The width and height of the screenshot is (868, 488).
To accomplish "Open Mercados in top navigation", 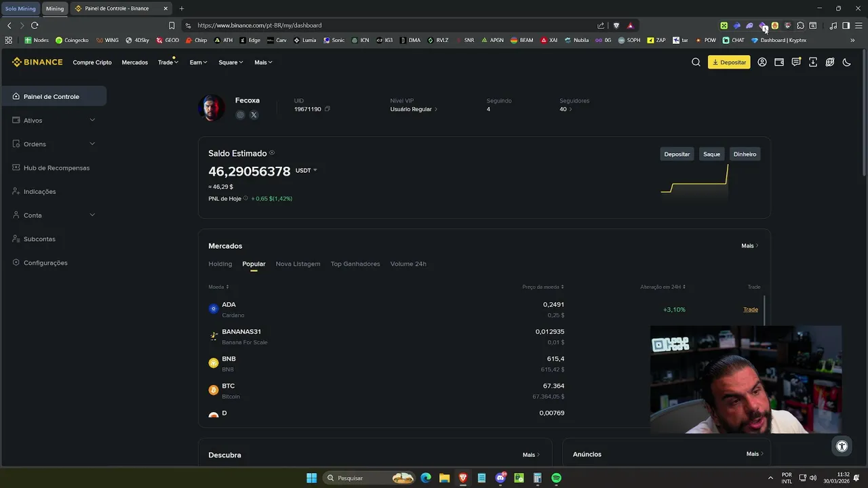I will coord(135,62).
